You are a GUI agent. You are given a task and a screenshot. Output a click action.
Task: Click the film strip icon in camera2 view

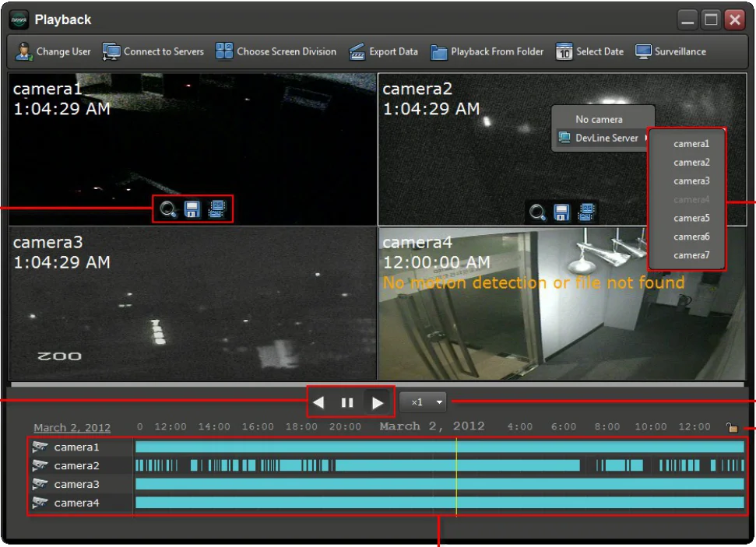point(586,212)
